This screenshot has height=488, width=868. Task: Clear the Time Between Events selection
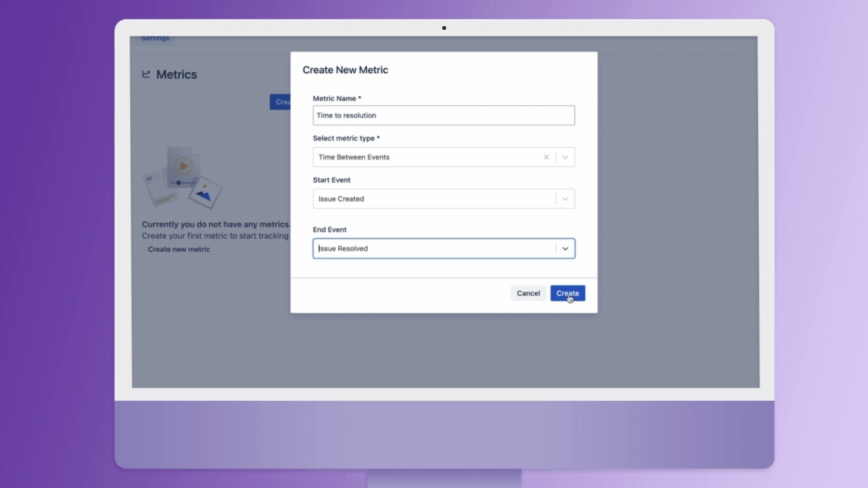point(546,157)
